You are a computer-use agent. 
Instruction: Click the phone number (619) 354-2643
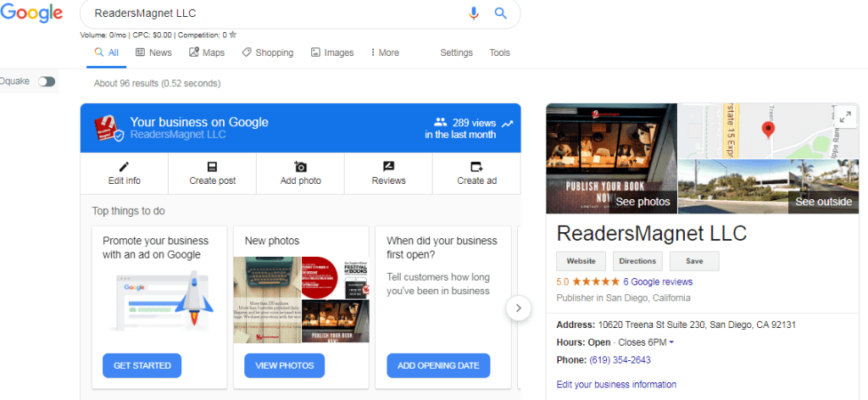coord(620,360)
